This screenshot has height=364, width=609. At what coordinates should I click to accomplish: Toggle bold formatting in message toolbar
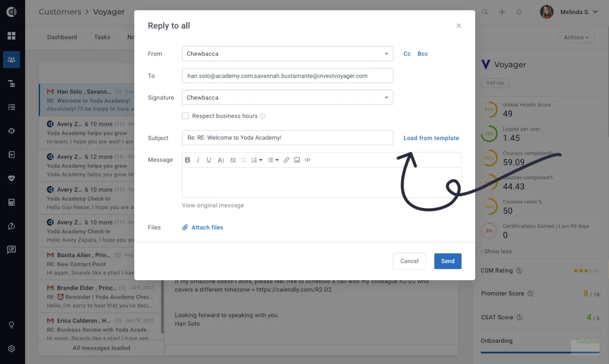(x=188, y=160)
